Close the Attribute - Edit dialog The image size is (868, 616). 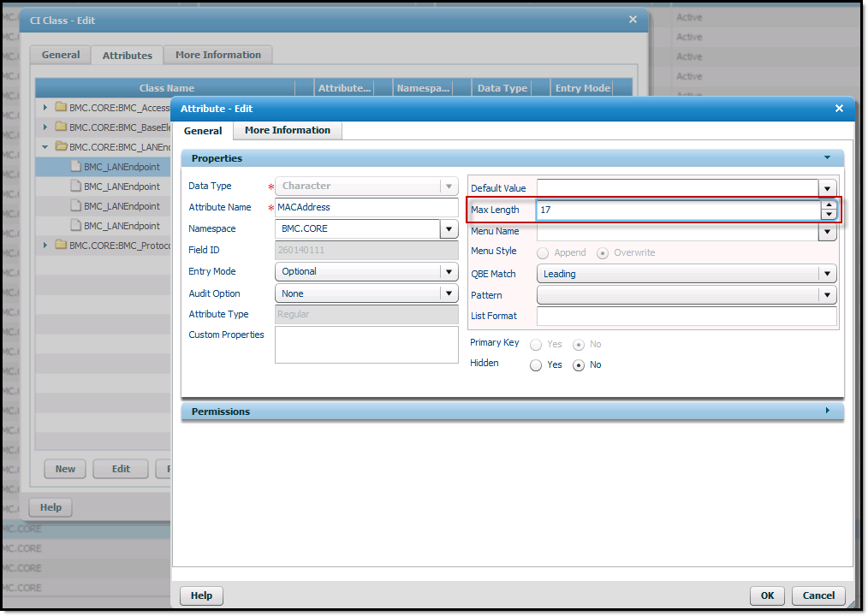click(x=839, y=109)
